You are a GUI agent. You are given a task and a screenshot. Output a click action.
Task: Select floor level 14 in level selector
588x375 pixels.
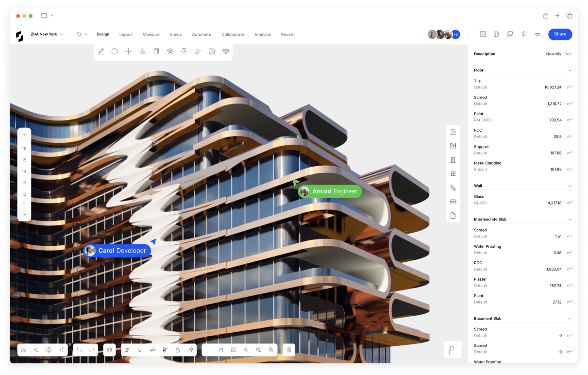[x=24, y=171]
